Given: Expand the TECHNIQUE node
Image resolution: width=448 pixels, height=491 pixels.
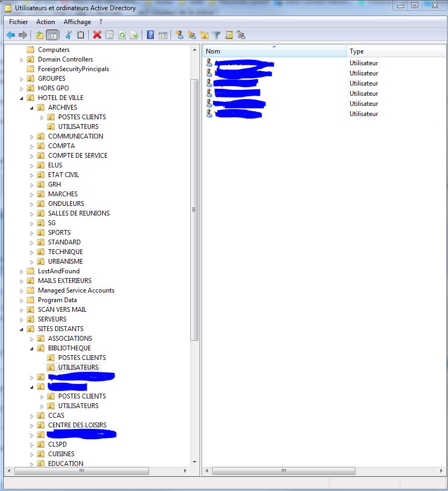Looking at the screenshot, I should (32, 252).
